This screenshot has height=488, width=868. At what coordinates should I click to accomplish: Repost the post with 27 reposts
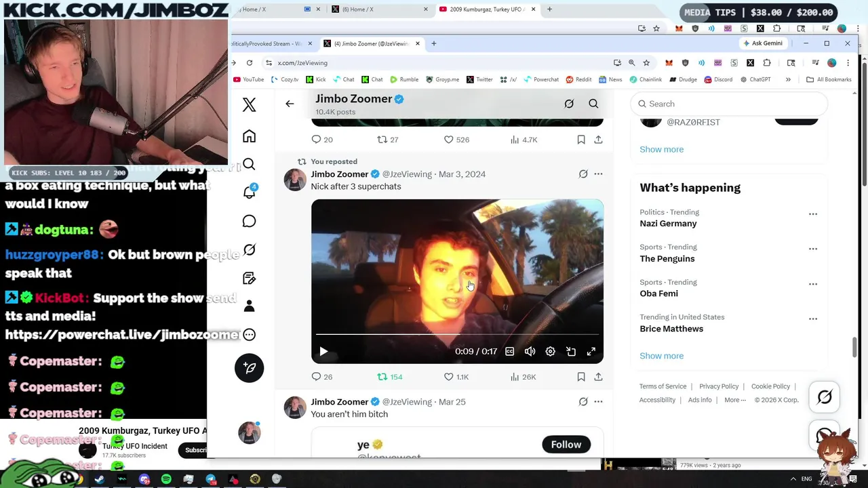(x=388, y=140)
